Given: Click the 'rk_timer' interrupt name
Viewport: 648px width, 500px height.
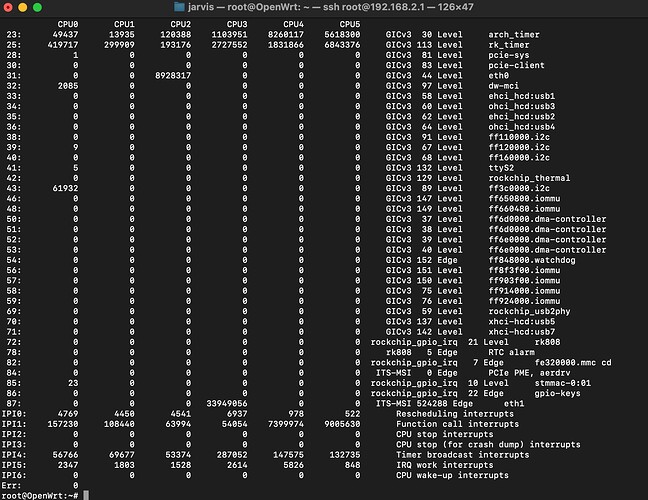Looking at the screenshot, I should coord(509,45).
